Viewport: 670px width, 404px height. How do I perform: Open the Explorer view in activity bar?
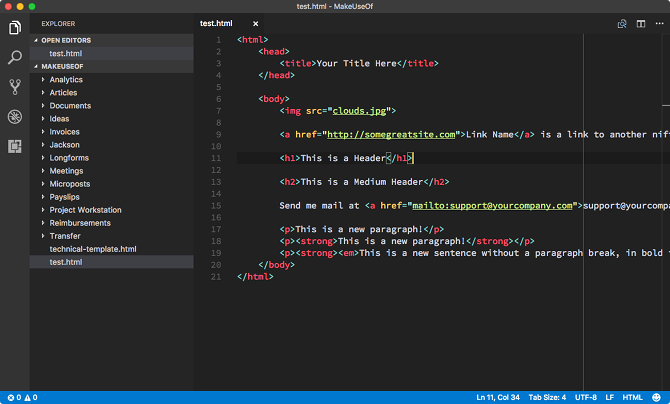pyautogui.click(x=15, y=27)
